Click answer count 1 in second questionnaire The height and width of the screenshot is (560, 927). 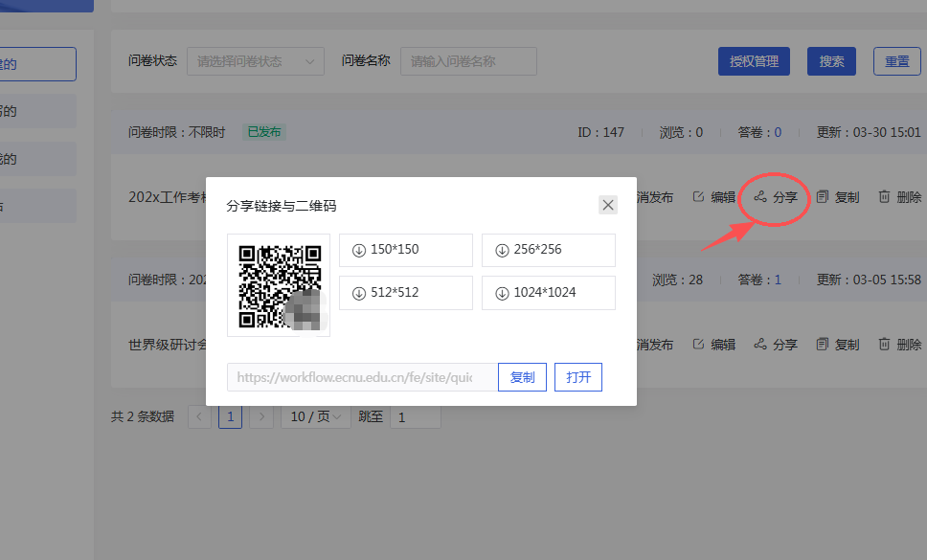[x=778, y=280]
